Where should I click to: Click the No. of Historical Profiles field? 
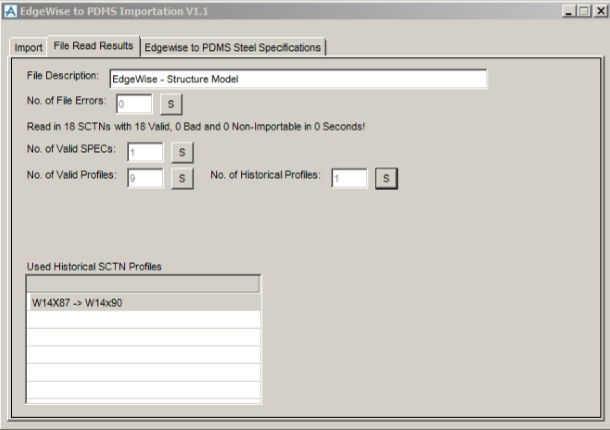pos(349,179)
